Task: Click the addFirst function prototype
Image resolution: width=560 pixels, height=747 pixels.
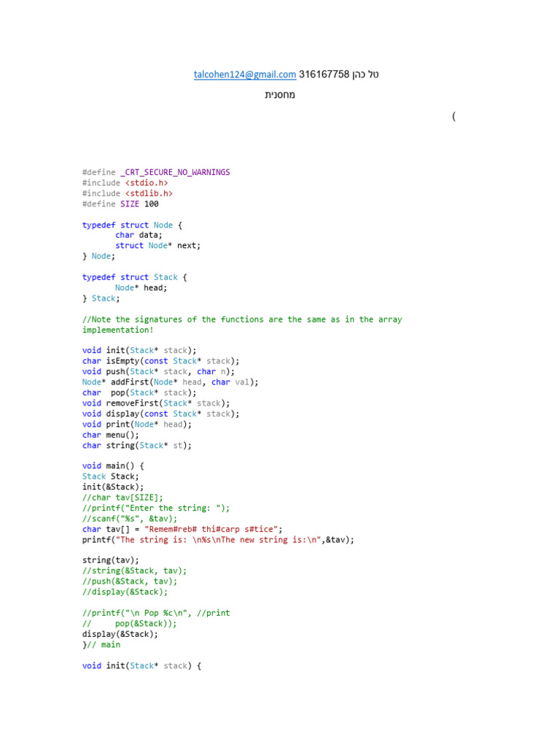Action: (x=171, y=382)
